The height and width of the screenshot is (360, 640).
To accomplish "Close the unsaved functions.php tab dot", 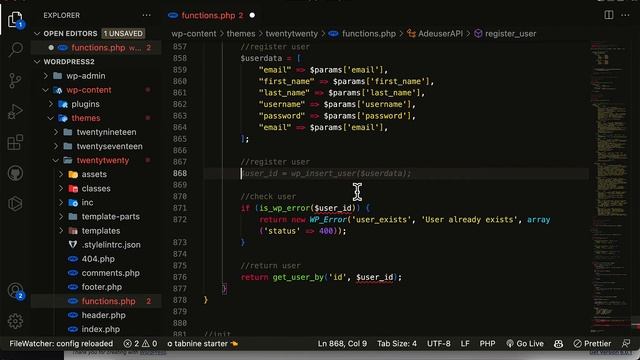I will [x=252, y=15].
